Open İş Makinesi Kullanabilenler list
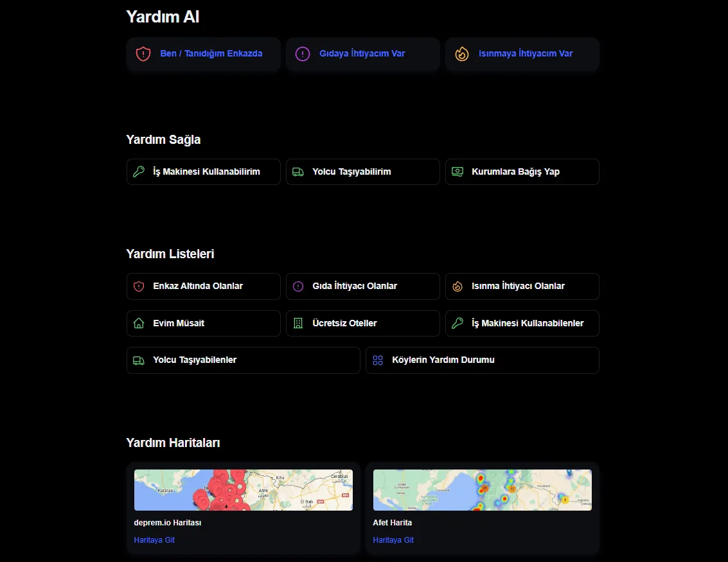Viewport: 728px width, 562px height. coord(522,323)
